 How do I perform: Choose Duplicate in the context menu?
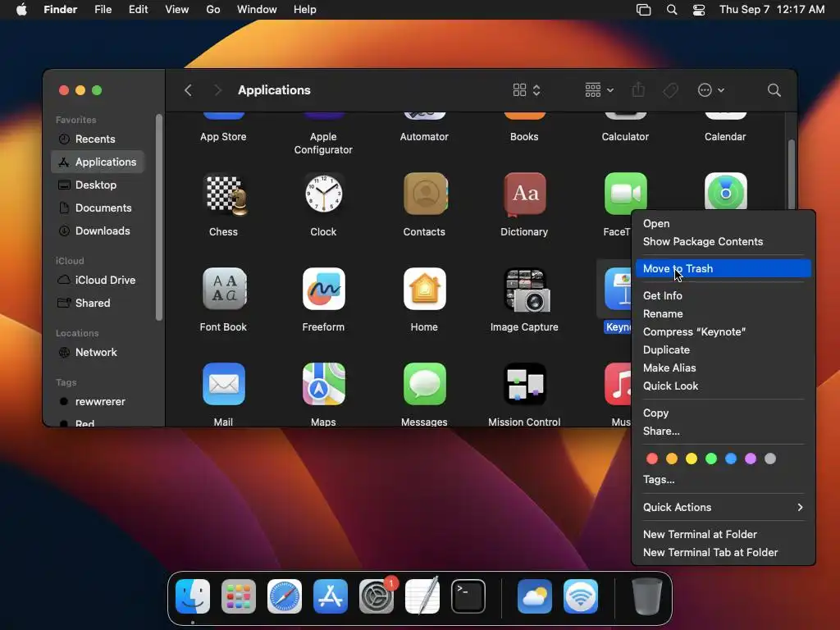pos(724,349)
